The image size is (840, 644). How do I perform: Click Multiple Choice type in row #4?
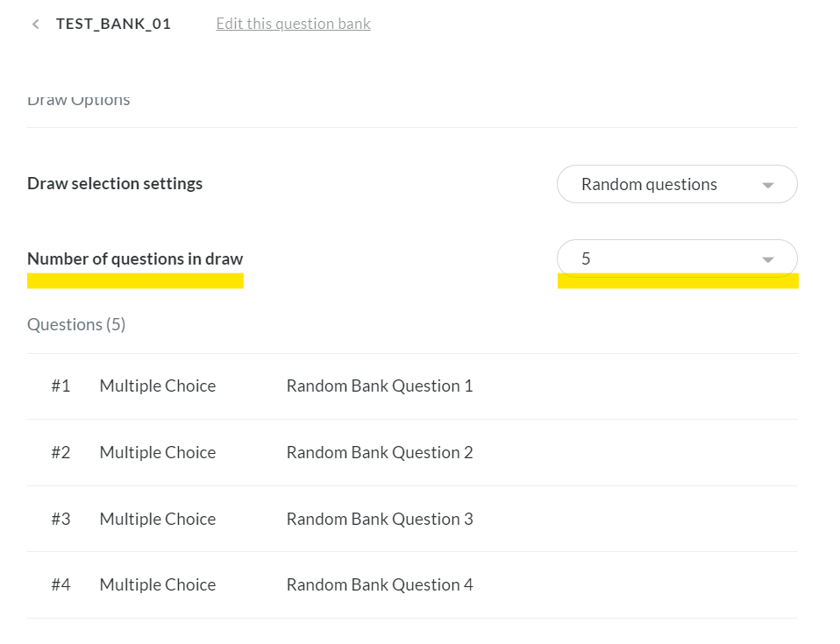[x=158, y=584]
